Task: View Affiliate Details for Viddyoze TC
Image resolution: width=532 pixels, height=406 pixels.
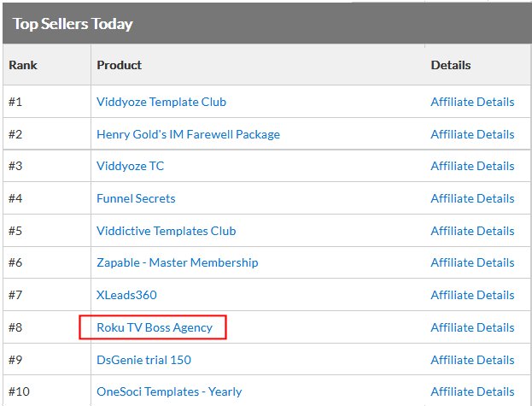Action: click(x=472, y=166)
